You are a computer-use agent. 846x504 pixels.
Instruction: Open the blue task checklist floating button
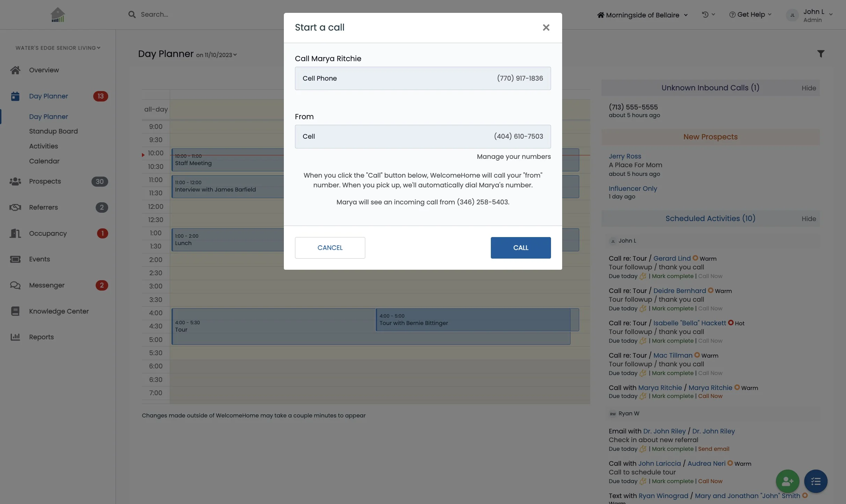(815, 481)
